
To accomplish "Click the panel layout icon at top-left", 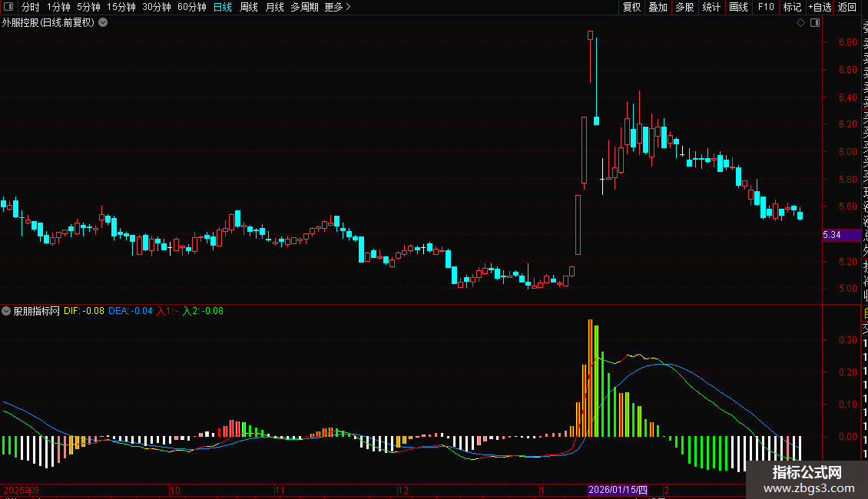I will [8, 7].
